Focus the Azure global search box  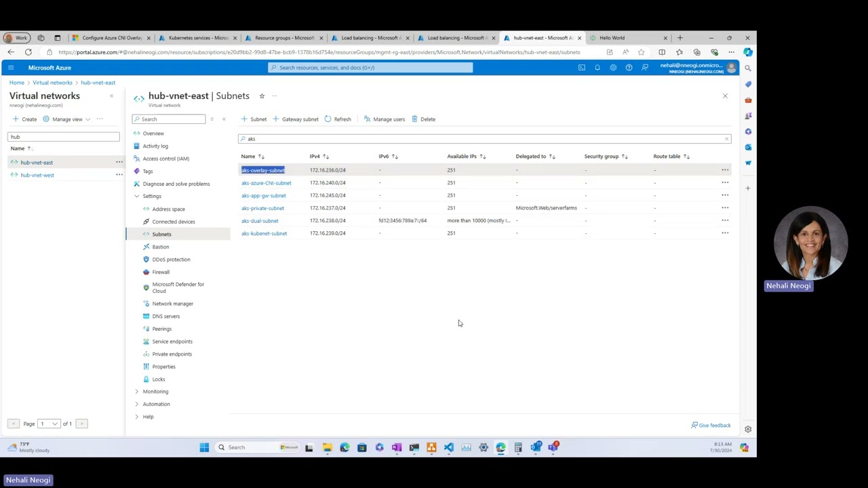point(370,68)
